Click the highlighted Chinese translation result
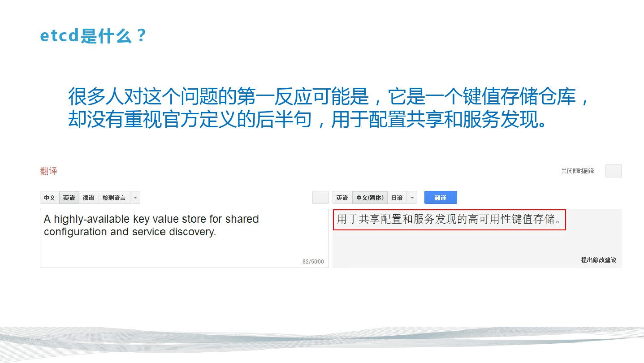The width and height of the screenshot is (644, 363). (x=450, y=220)
